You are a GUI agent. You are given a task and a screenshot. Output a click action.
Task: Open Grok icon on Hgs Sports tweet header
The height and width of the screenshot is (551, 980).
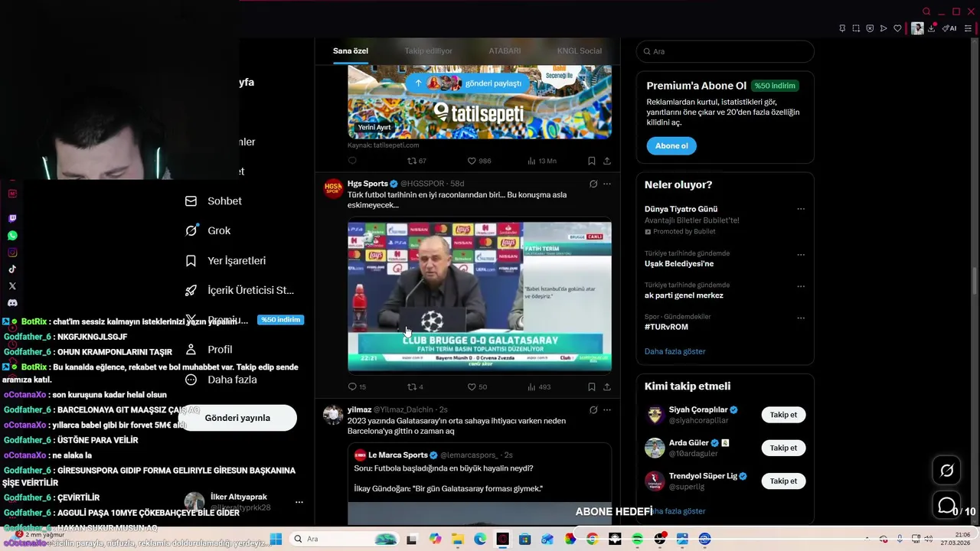[x=593, y=184]
